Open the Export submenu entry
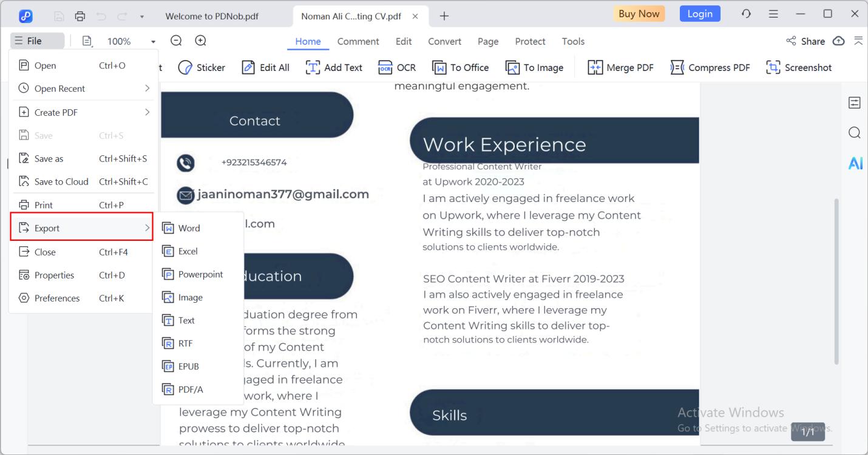The image size is (868, 455). pos(81,228)
